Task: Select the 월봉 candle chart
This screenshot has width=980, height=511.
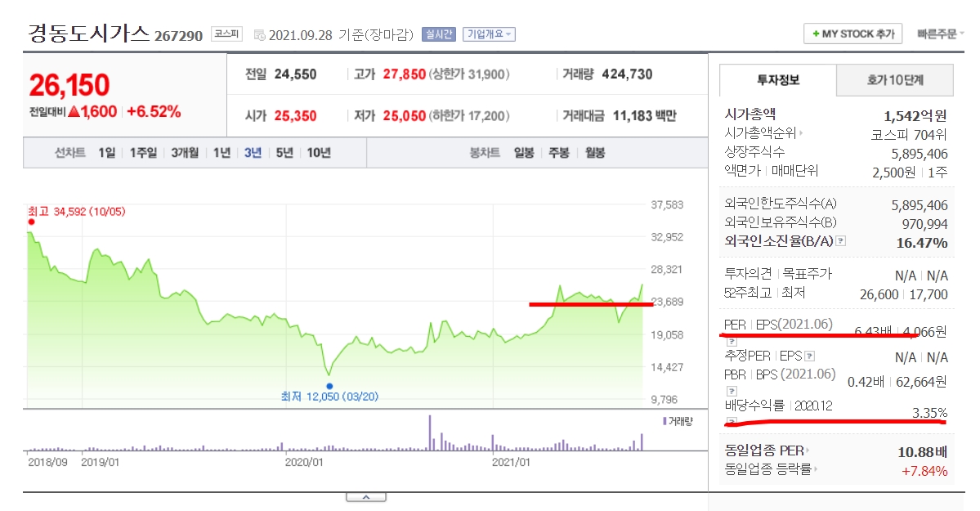Action: coord(595,153)
